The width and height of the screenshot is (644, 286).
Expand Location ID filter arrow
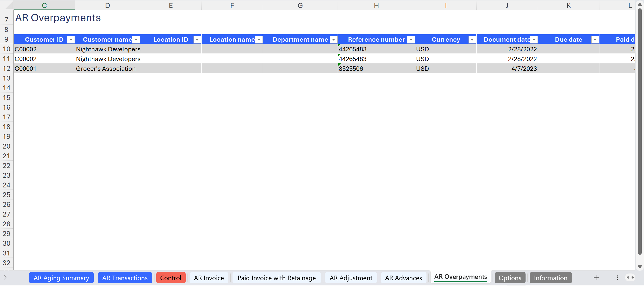tap(197, 40)
